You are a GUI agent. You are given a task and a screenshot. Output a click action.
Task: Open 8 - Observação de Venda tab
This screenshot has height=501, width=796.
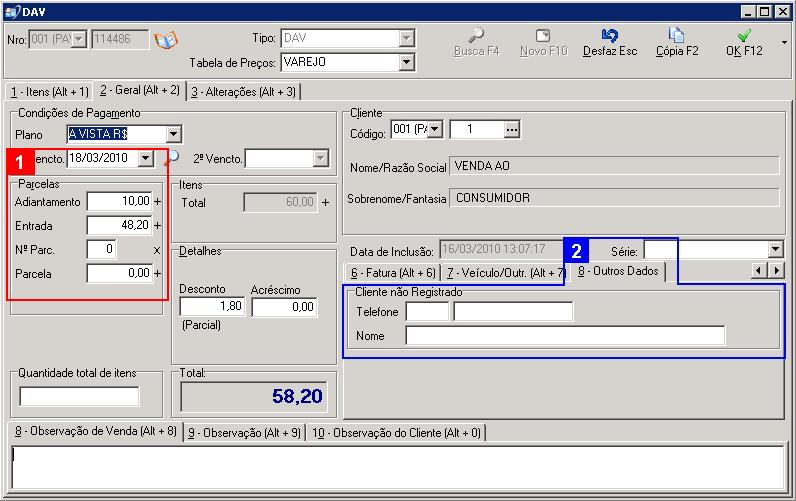pos(96,431)
